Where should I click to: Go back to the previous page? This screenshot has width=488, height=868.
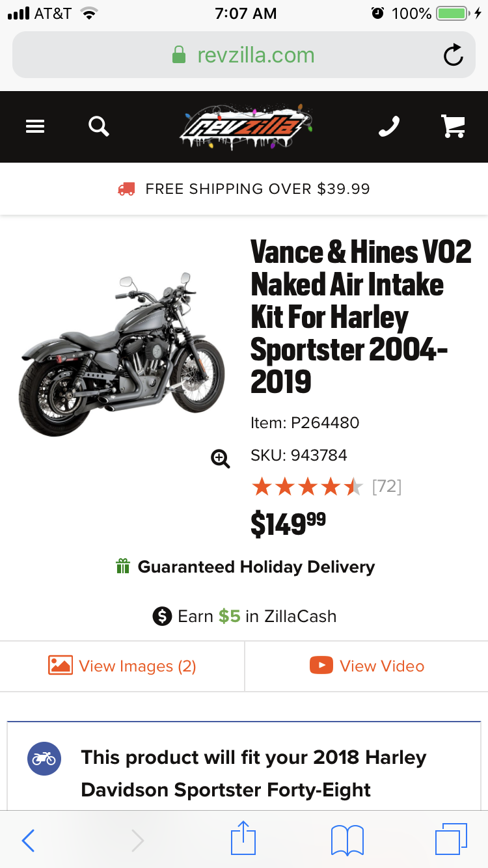pyautogui.click(x=28, y=840)
